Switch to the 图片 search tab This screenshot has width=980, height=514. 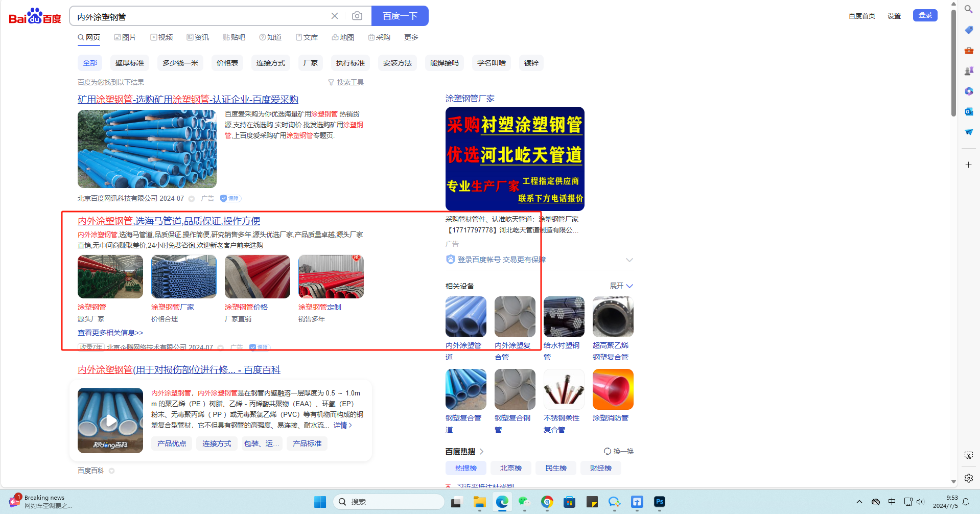point(125,37)
